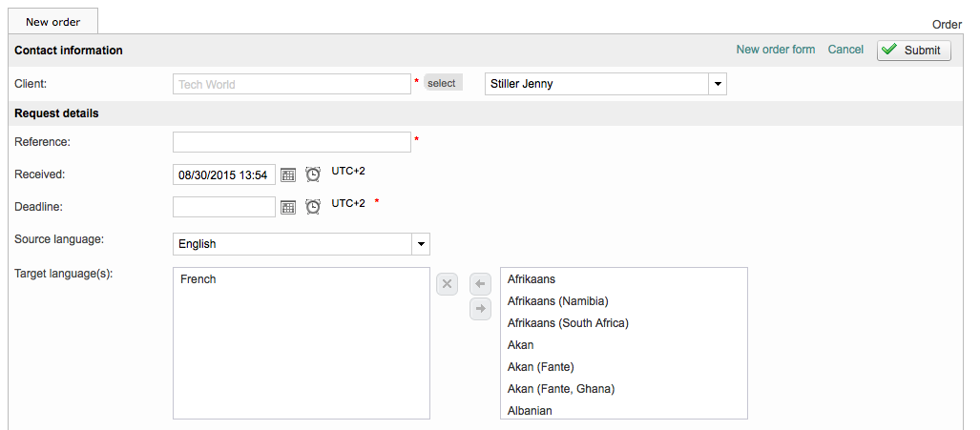Open the New order form link
This screenshot has width=980, height=430.
[775, 50]
